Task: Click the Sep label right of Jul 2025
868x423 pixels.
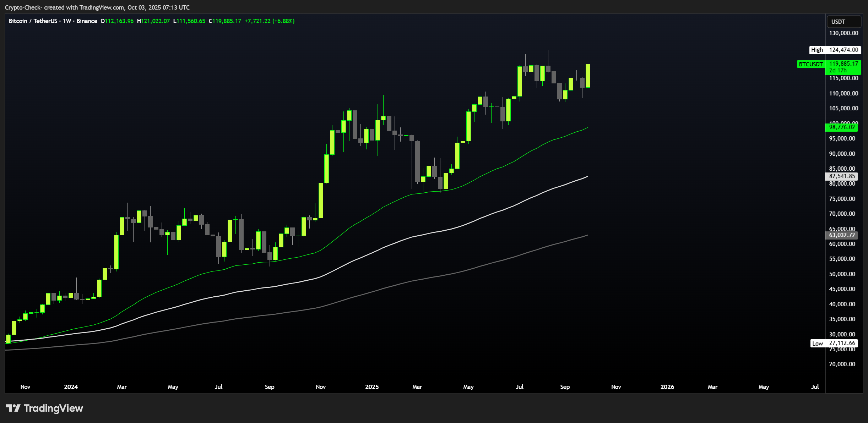Action: click(x=565, y=387)
